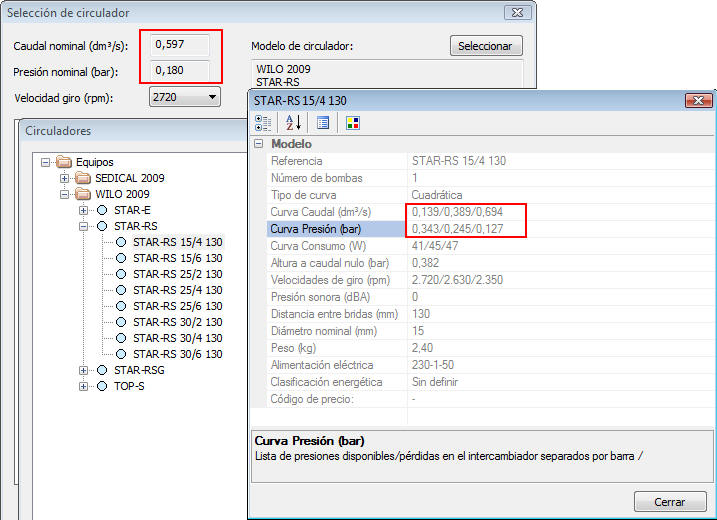Select the Referencia property row
The height and width of the screenshot is (520, 717).
click(x=492, y=161)
